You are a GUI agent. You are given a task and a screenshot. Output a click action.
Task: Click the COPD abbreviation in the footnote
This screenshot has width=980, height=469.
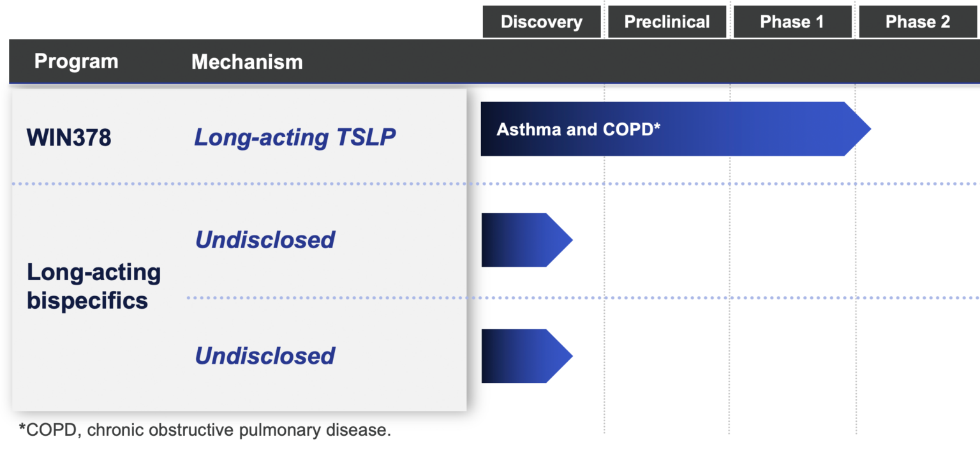tap(52, 429)
